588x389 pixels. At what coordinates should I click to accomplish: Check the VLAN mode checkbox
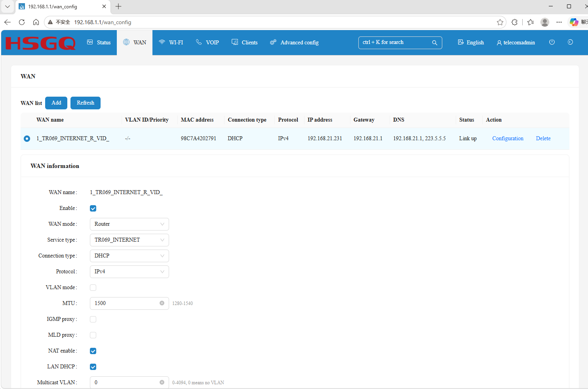point(93,288)
